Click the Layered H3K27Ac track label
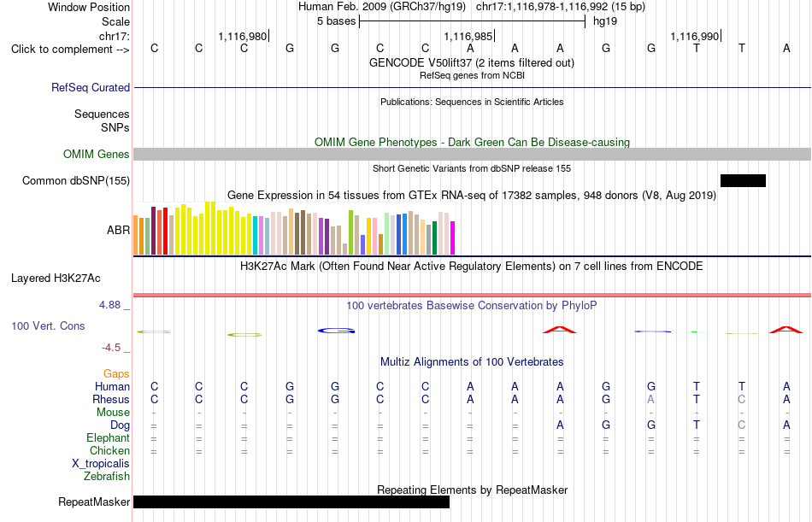The height and width of the screenshot is (522, 812). 56,279
